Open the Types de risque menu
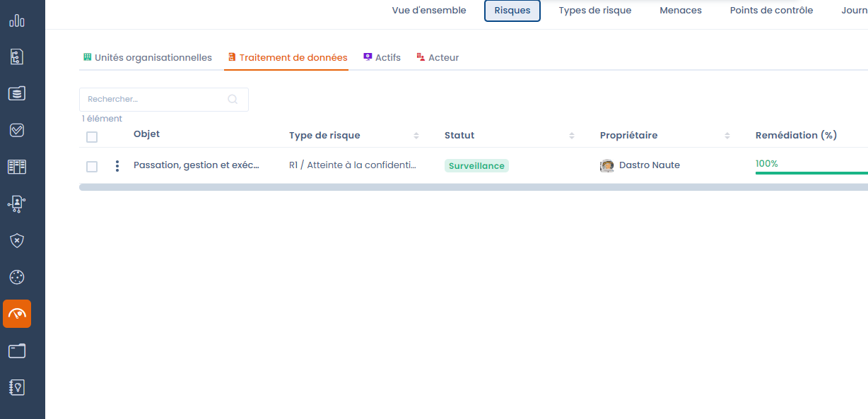The height and width of the screenshot is (419, 868). point(594,11)
